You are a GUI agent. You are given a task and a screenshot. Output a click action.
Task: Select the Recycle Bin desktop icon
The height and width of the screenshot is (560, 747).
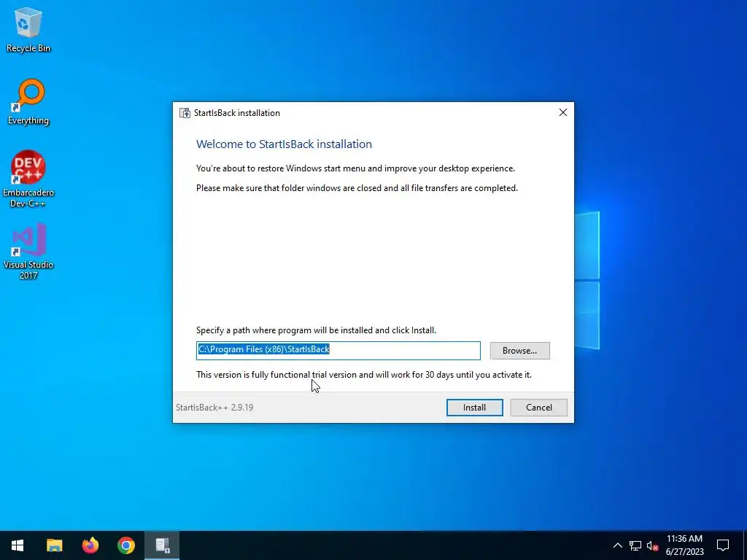pyautogui.click(x=28, y=31)
